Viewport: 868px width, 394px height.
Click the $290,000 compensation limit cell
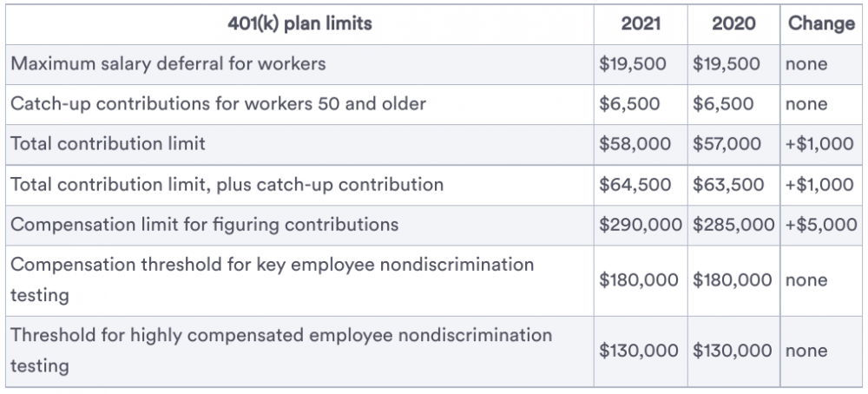(642, 225)
